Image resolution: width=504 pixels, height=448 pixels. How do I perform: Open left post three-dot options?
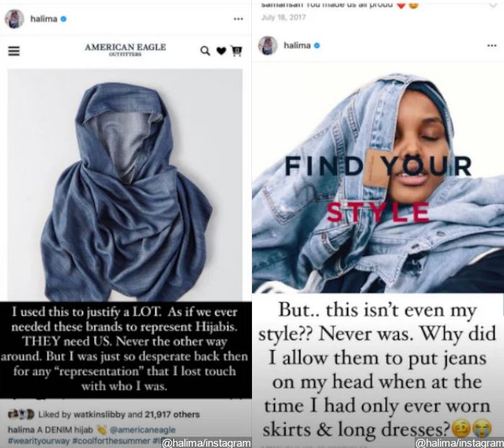click(238, 19)
